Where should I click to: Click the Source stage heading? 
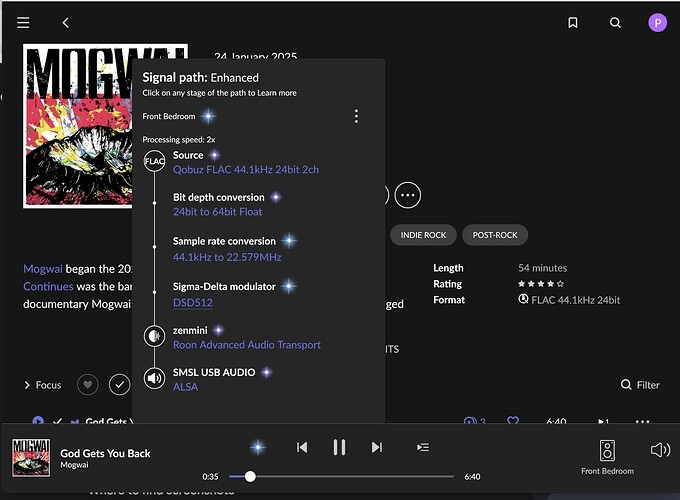tap(188, 155)
